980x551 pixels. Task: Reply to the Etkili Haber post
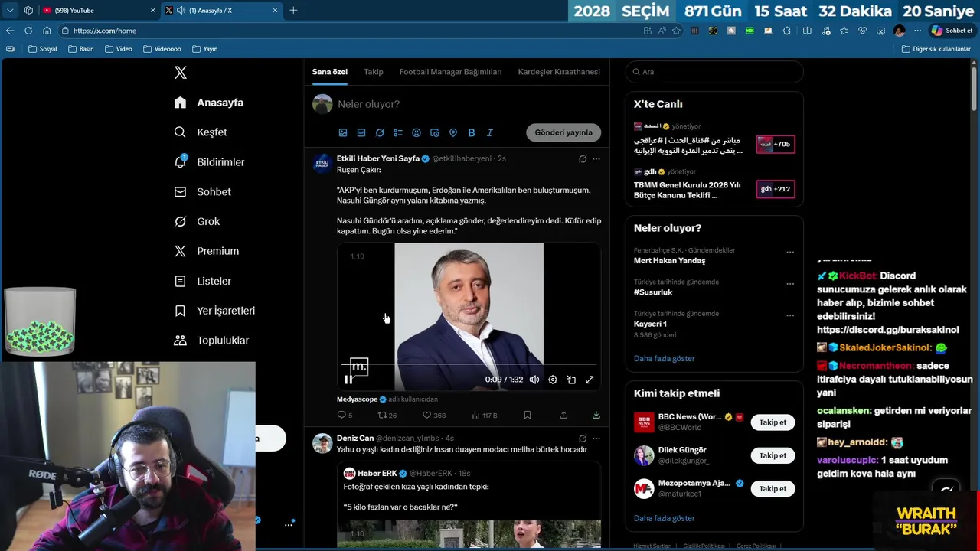(x=345, y=416)
